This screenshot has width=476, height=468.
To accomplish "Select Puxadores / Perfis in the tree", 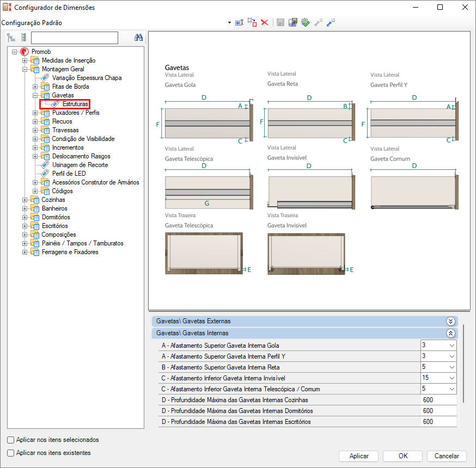I will click(x=75, y=113).
